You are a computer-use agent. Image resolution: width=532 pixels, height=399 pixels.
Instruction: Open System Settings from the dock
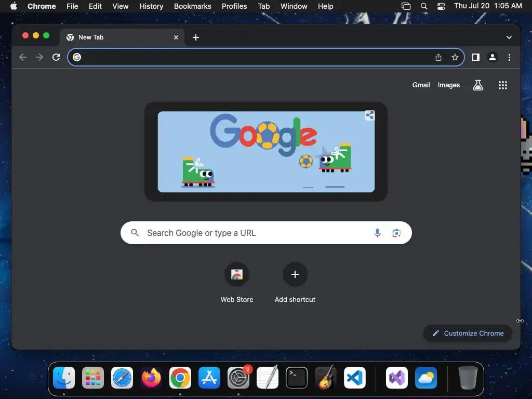coord(238,378)
